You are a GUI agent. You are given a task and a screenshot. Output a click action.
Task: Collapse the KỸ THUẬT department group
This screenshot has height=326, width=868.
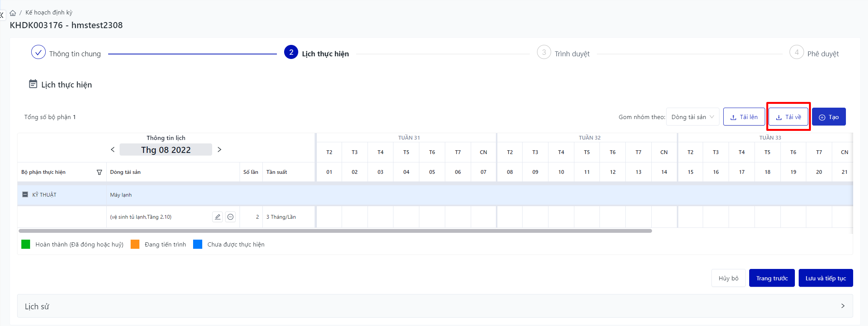(25, 194)
